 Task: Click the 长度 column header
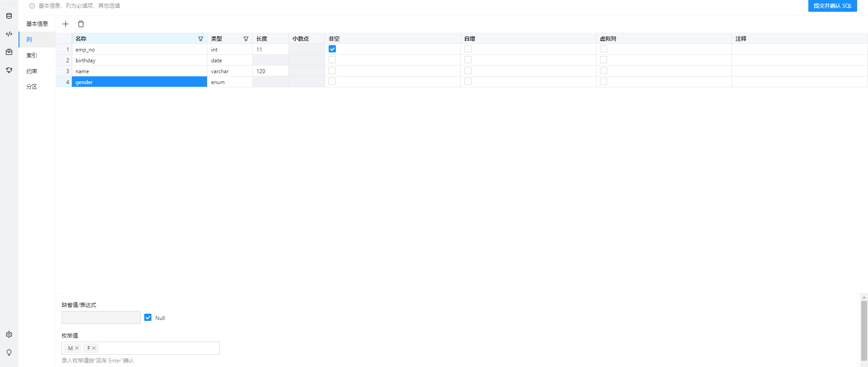[270, 38]
